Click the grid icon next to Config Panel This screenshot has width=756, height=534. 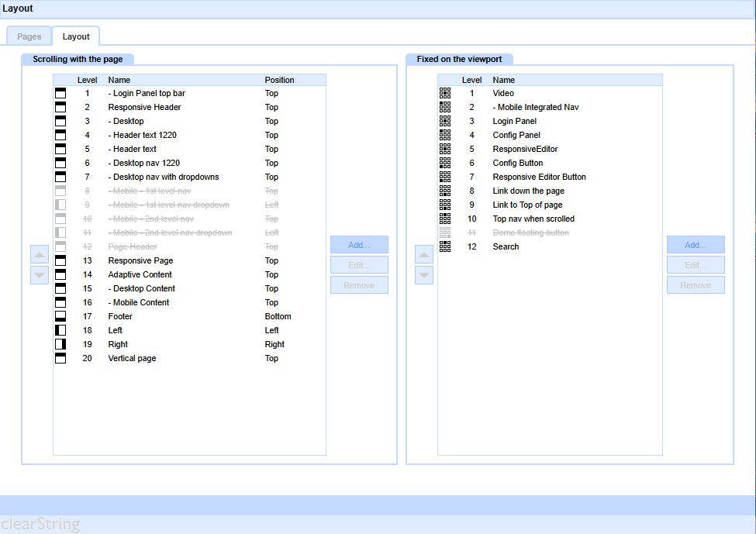[445, 135]
